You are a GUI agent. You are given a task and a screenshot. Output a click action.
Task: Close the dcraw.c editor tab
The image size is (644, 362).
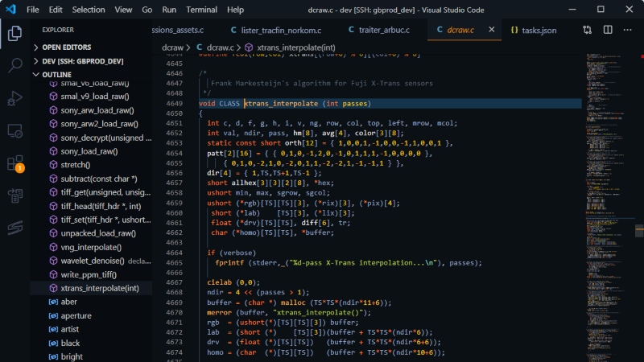491,30
